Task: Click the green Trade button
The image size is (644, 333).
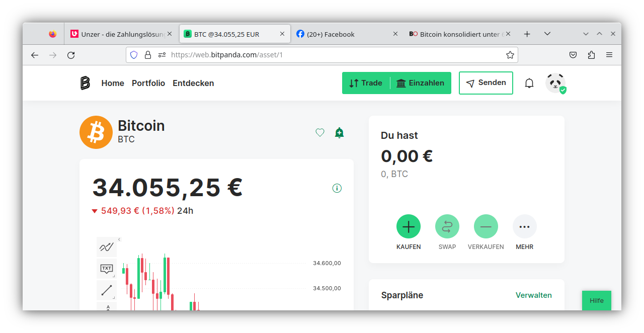Action: point(366,83)
